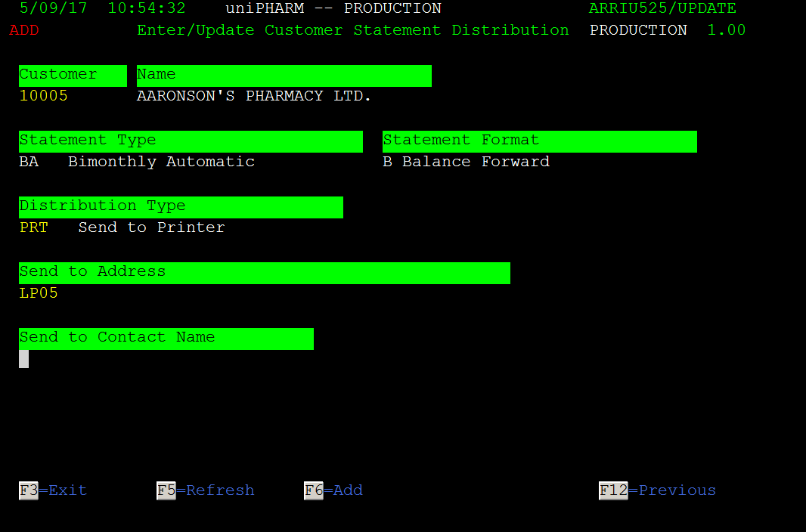Click the red ADD mode indicator
Image resolution: width=806 pixels, height=532 pixels.
(x=24, y=30)
